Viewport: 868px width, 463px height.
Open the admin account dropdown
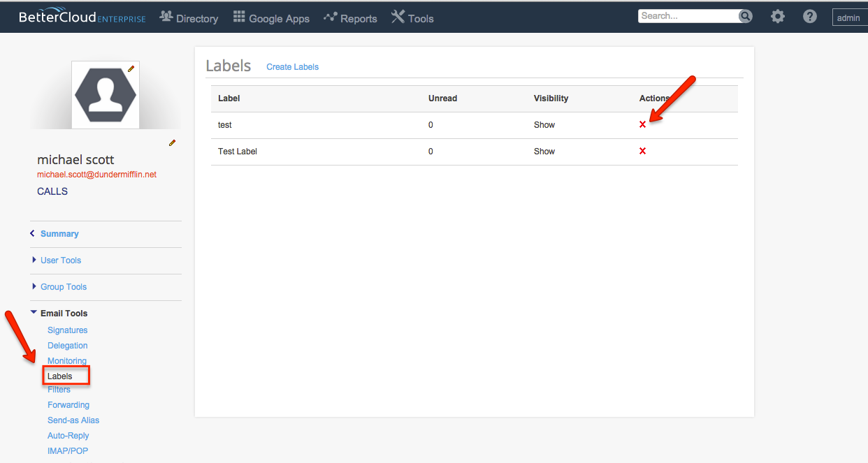pos(849,17)
